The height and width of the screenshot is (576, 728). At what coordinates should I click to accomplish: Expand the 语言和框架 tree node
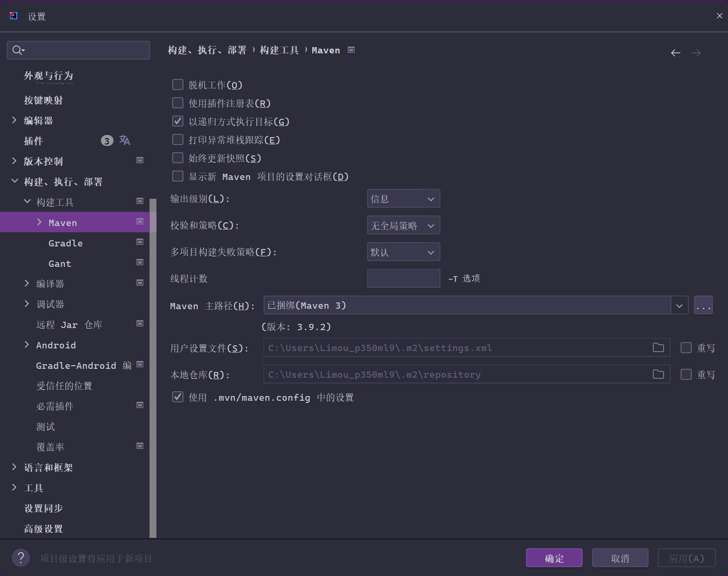pyautogui.click(x=14, y=467)
